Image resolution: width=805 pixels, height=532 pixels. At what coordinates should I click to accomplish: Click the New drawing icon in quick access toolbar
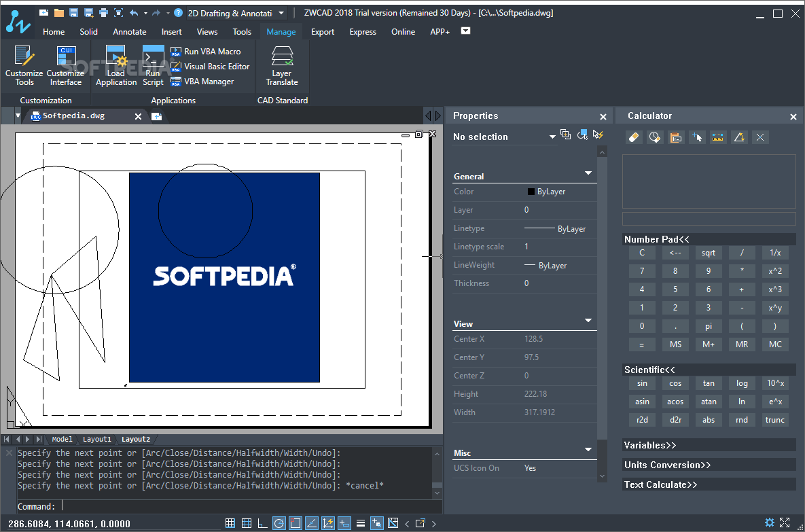point(44,13)
